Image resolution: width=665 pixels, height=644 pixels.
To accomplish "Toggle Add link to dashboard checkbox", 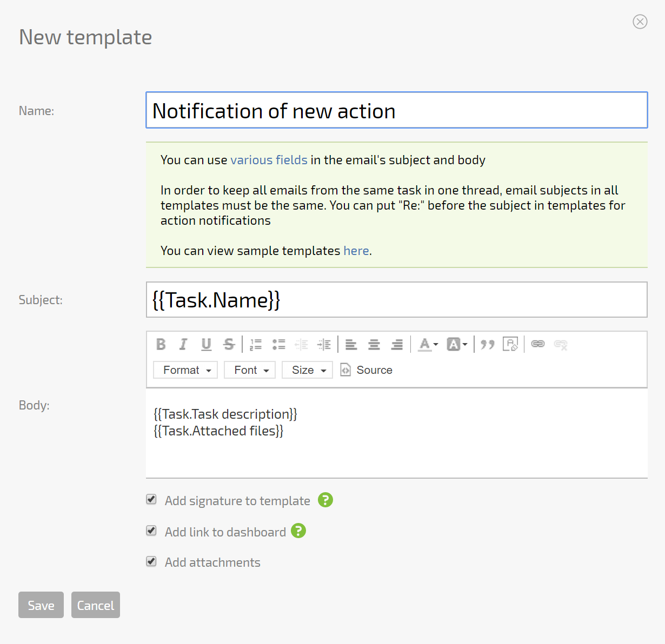I will point(151,531).
